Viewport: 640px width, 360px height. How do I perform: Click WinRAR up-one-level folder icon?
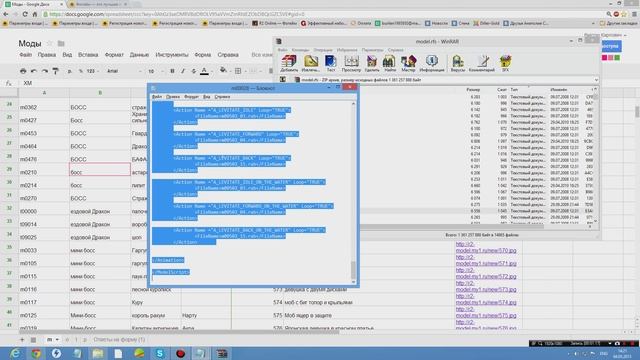[x=282, y=80]
